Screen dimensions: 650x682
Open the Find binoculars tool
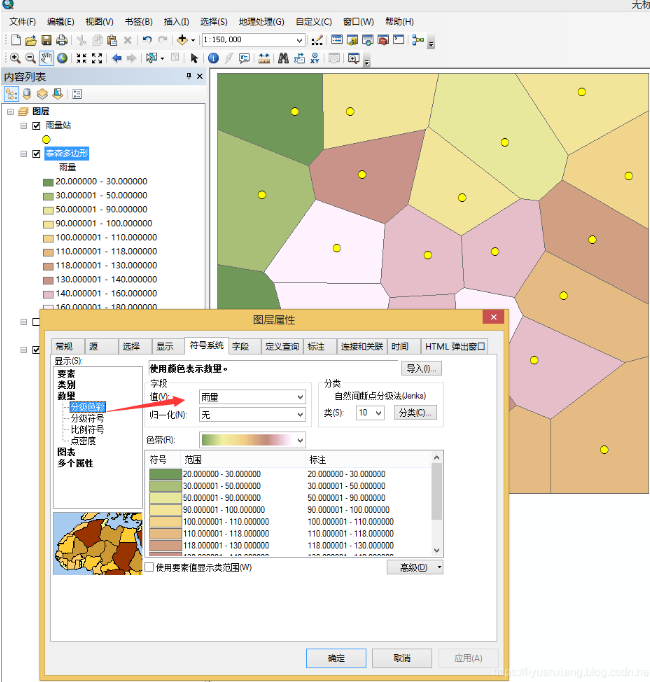click(x=283, y=58)
